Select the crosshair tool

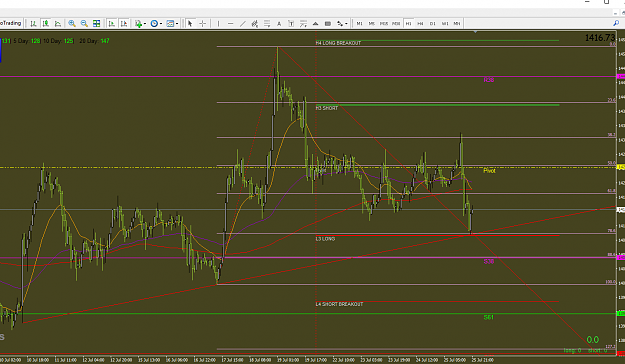coord(202,24)
